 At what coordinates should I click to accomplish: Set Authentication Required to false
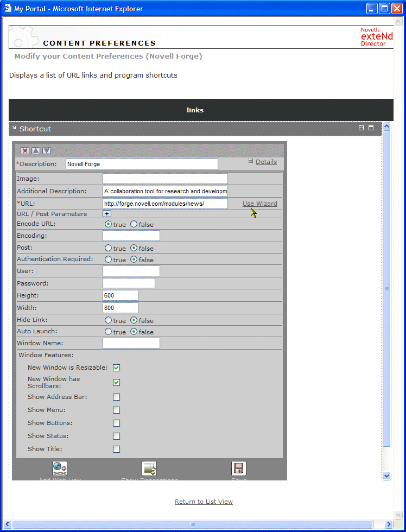pos(134,259)
